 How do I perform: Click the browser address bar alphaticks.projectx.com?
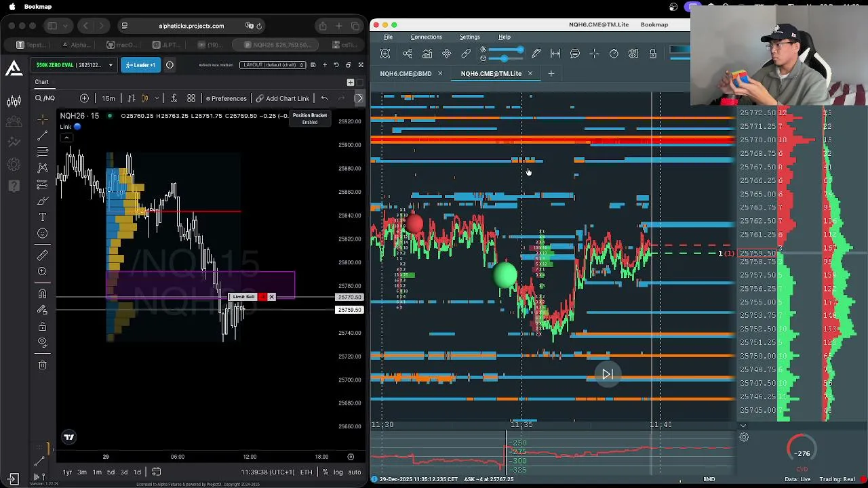tap(191, 26)
